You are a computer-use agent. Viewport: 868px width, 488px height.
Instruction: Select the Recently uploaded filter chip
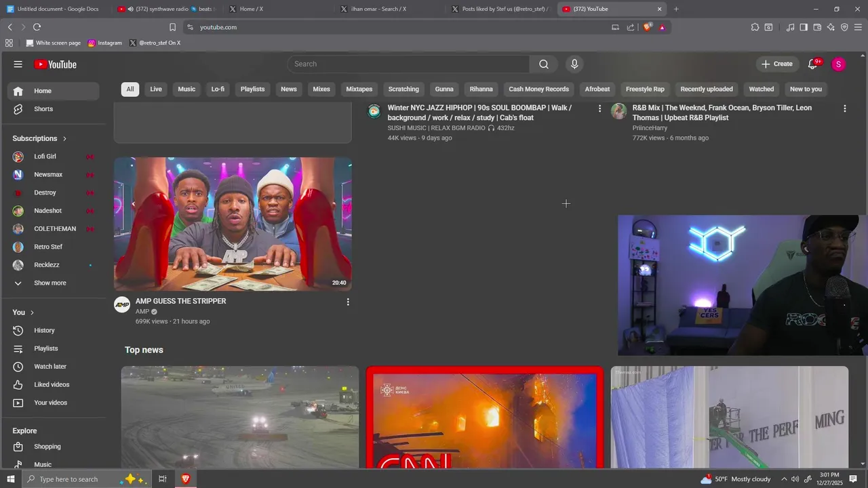(707, 89)
